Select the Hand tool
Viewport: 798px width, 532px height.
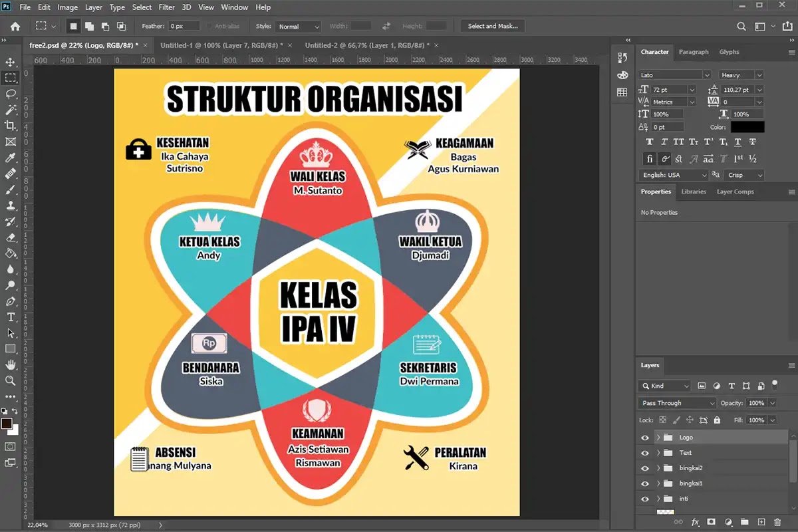coord(11,364)
